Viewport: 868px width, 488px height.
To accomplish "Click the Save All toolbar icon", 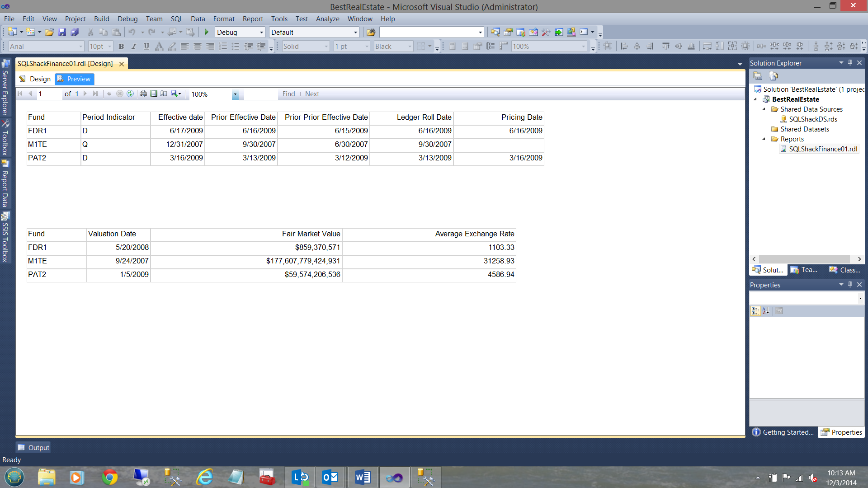I will [75, 32].
